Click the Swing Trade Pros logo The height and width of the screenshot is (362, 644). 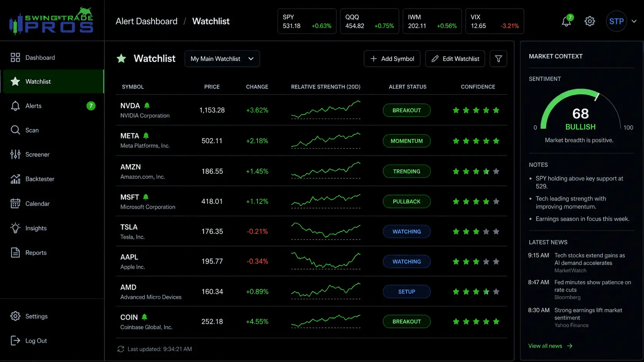(x=51, y=20)
